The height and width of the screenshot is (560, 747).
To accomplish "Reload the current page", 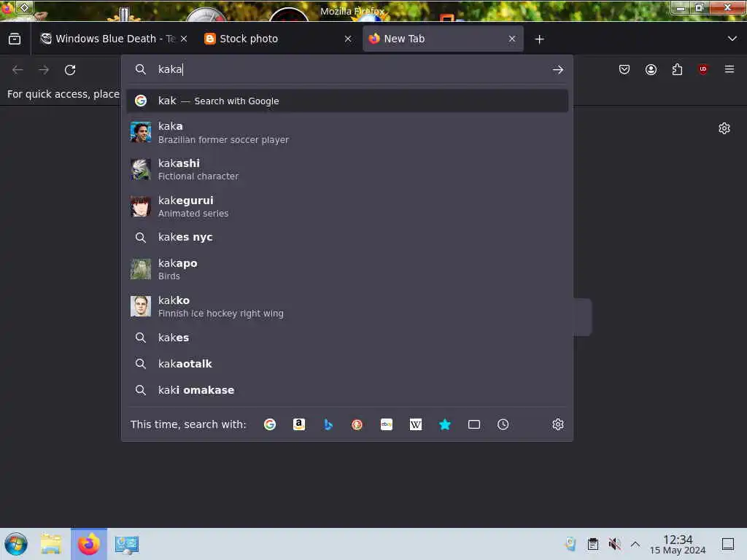I will click(x=70, y=70).
